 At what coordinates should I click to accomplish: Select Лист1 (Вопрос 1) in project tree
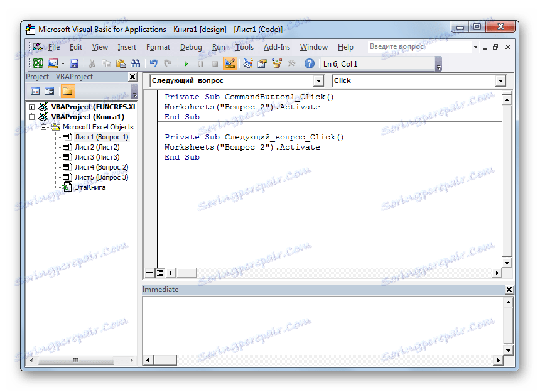tap(101, 137)
